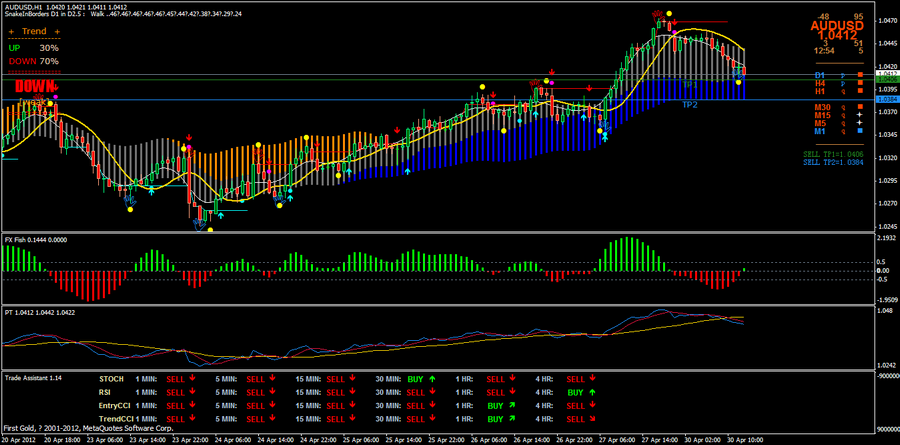
Task: Click the blue square beside M1 timeframe
Action: [859, 131]
